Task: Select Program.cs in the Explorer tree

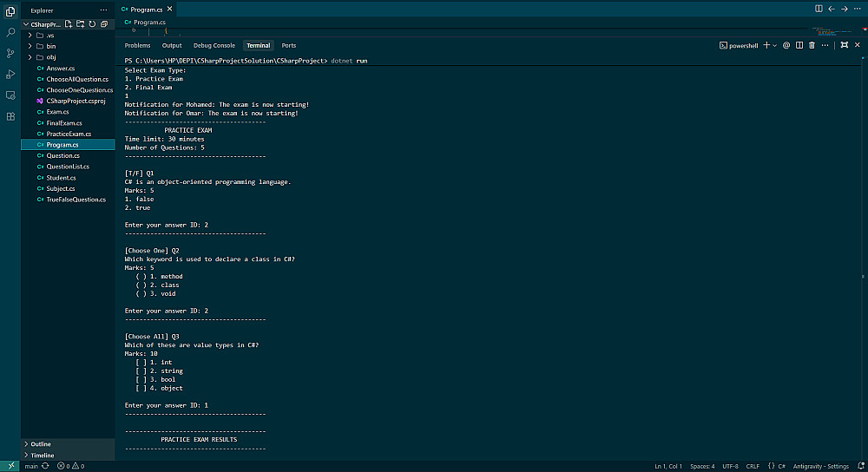Action: 68,144
